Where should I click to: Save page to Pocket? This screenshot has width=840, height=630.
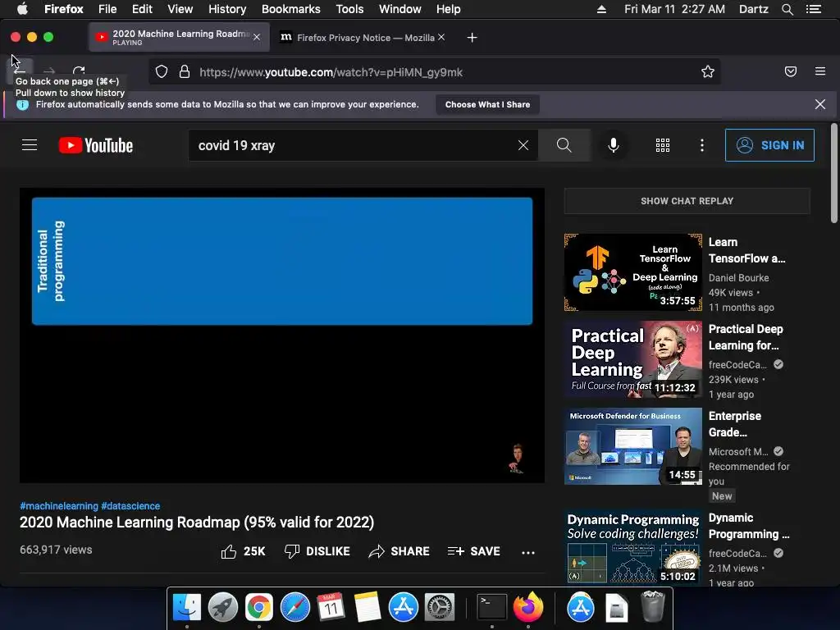point(790,71)
